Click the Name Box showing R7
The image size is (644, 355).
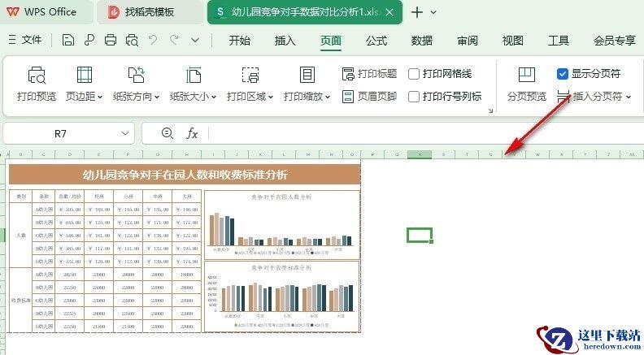[x=60, y=133]
